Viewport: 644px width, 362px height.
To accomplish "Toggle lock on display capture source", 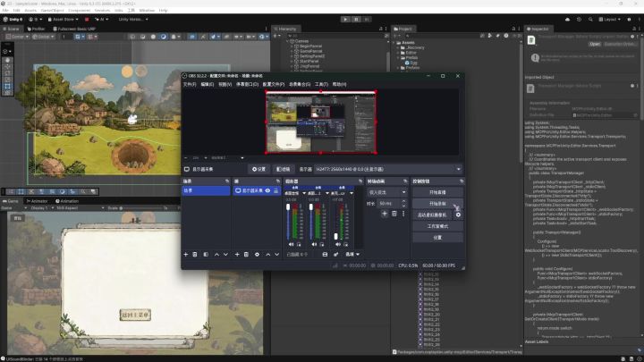I will [x=276, y=190].
